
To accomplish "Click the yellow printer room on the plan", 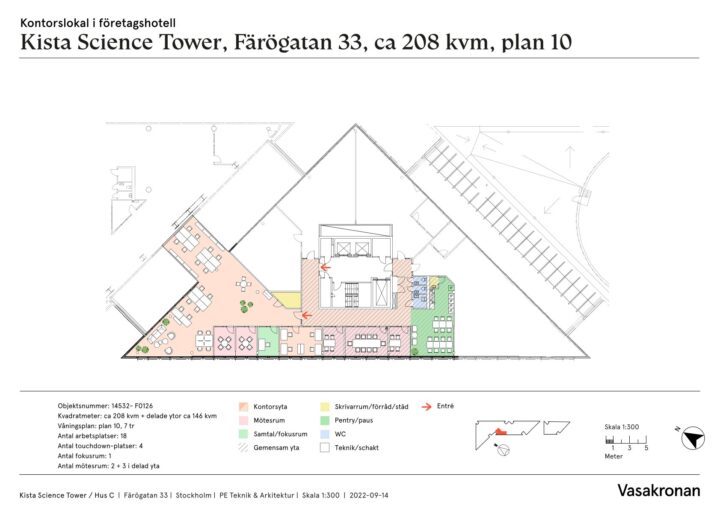I will pos(287,299).
